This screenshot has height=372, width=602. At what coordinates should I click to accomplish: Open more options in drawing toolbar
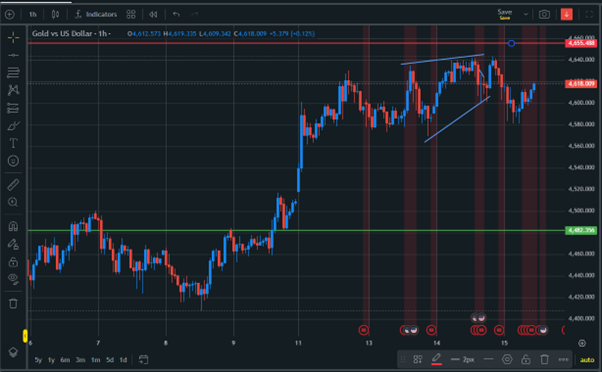[x=563, y=360]
